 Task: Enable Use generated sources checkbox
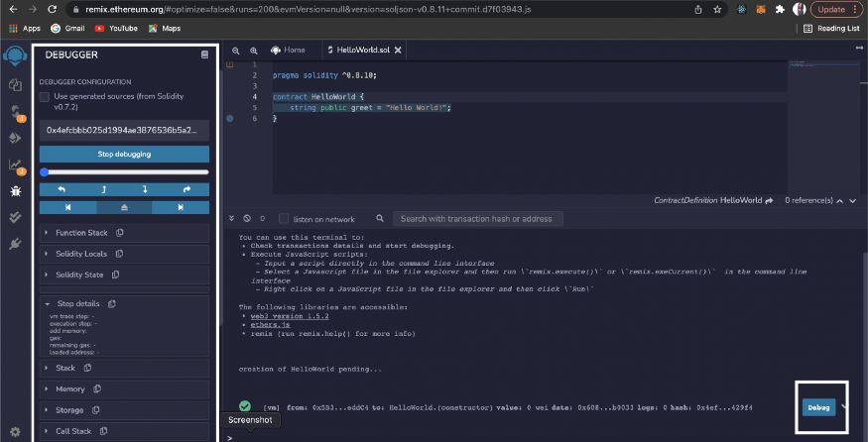45,97
